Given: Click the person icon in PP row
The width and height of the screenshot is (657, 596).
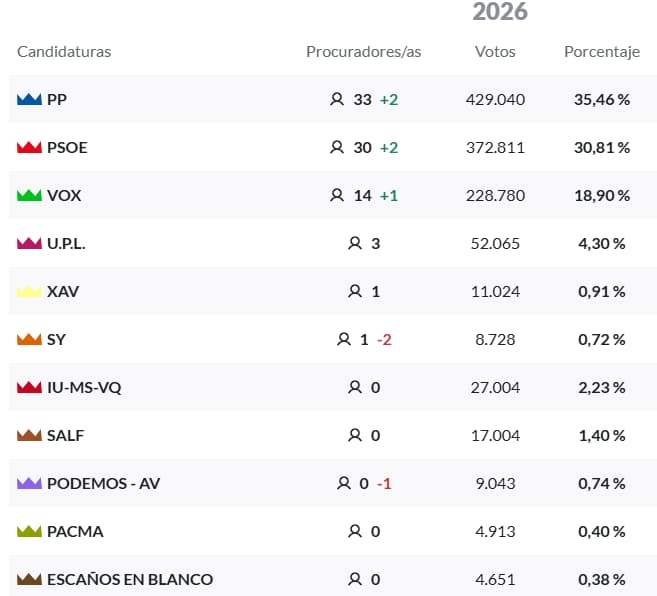Looking at the screenshot, I should tap(336, 100).
